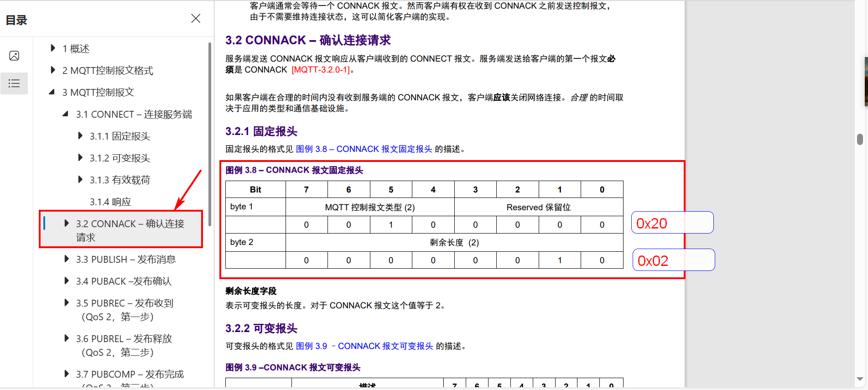Open '3.6 PUBREL – 发布释放' outline entry
Image resolution: width=868 pixels, height=390 pixels.
124,345
